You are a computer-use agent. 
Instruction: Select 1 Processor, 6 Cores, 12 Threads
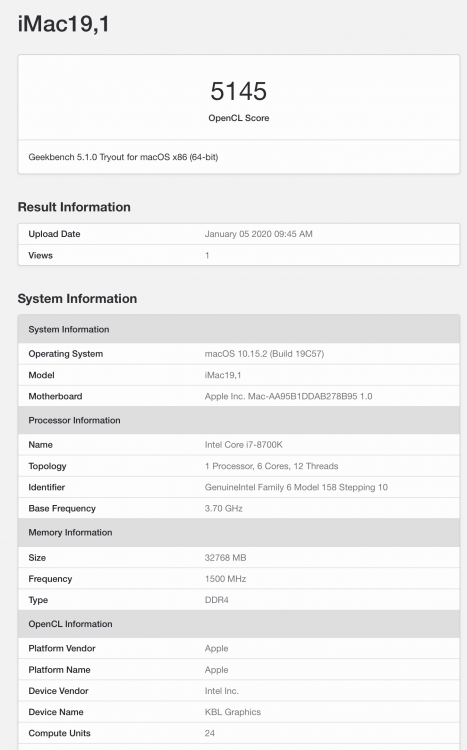271,466
